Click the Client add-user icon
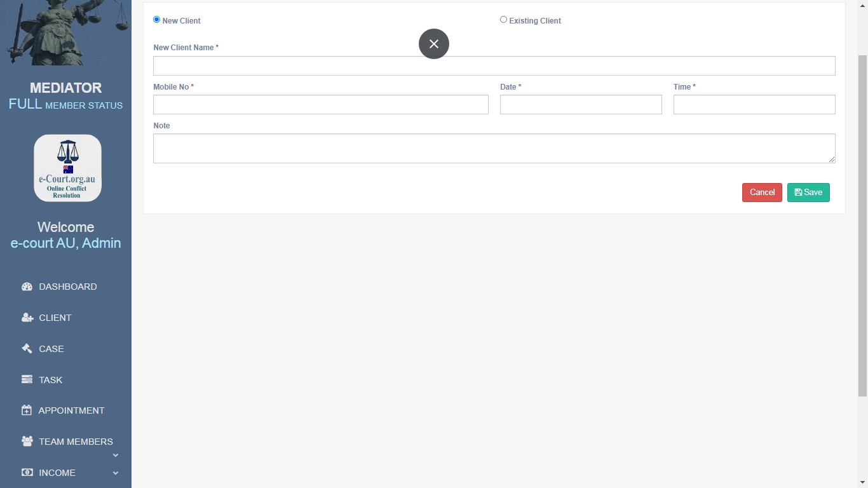Viewport: 868px width, 488px height. pyautogui.click(x=27, y=318)
